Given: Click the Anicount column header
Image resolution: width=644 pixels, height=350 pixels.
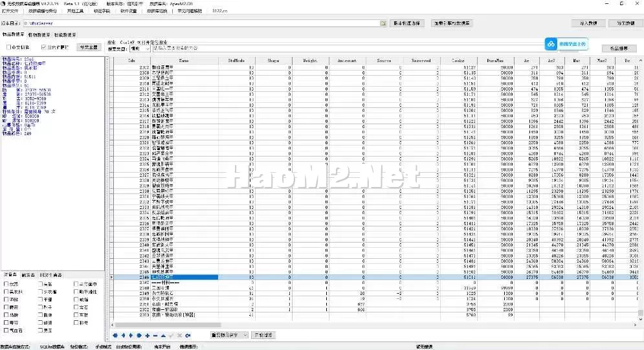Looking at the screenshot, I should pyautogui.click(x=347, y=60).
